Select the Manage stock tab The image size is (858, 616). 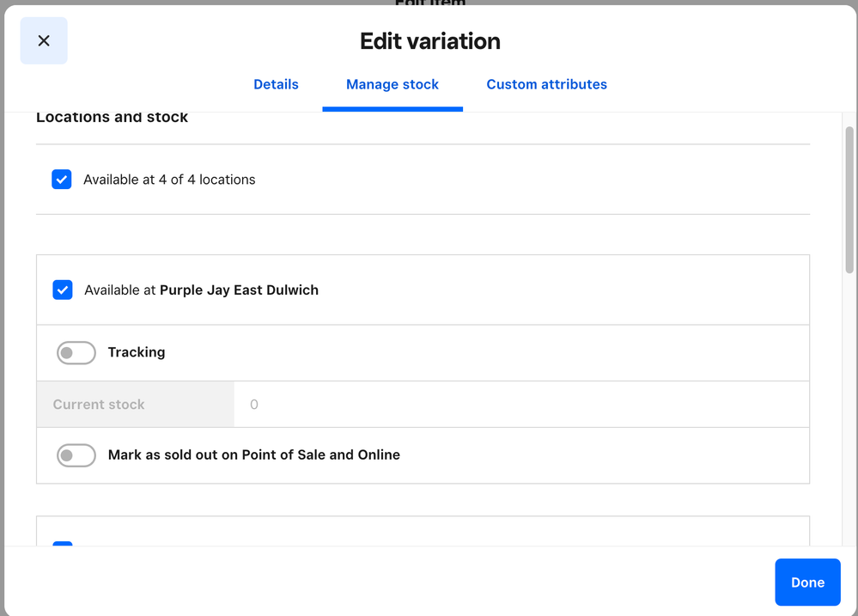(x=392, y=84)
